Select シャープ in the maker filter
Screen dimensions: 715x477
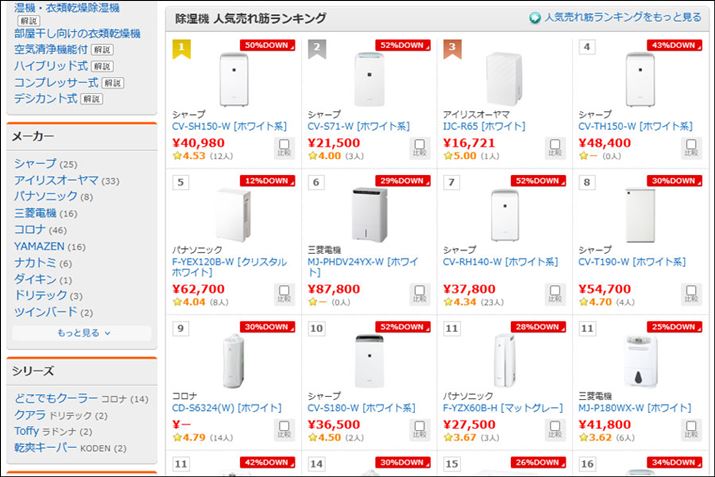point(35,164)
